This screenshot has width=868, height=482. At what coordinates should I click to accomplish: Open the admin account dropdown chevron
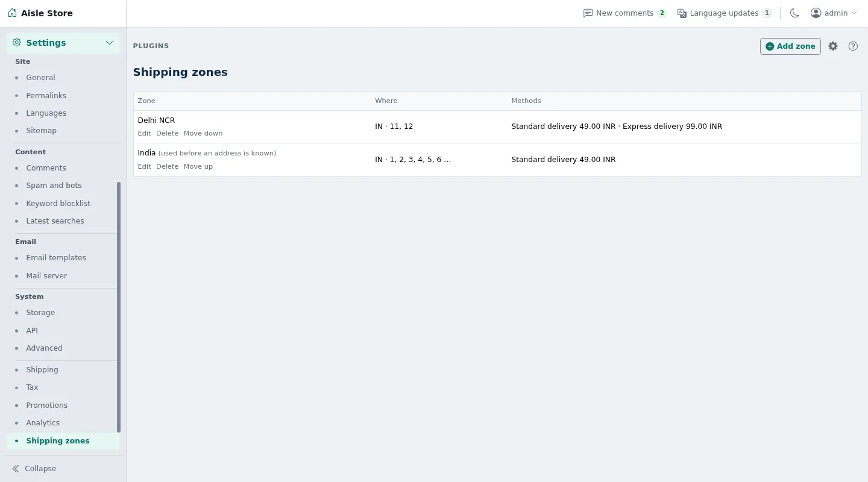(x=854, y=13)
